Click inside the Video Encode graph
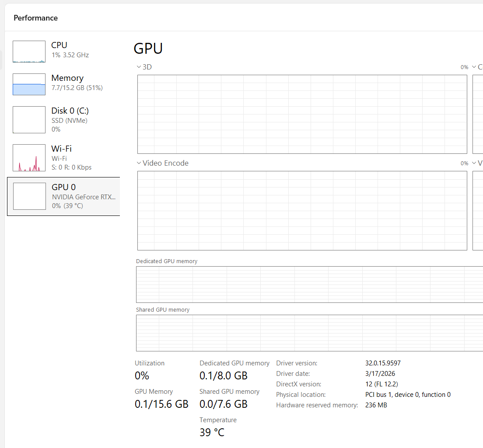This screenshot has width=483, height=448. point(302,211)
